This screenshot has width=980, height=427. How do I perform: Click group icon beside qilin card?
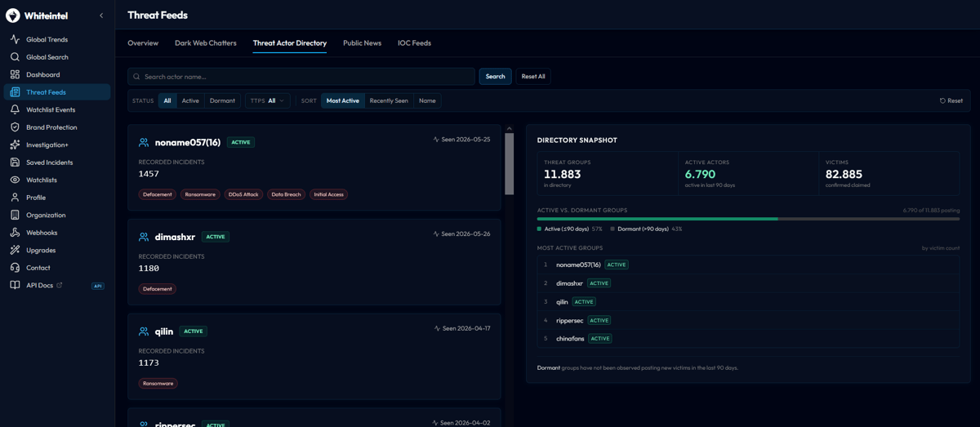point(144,331)
